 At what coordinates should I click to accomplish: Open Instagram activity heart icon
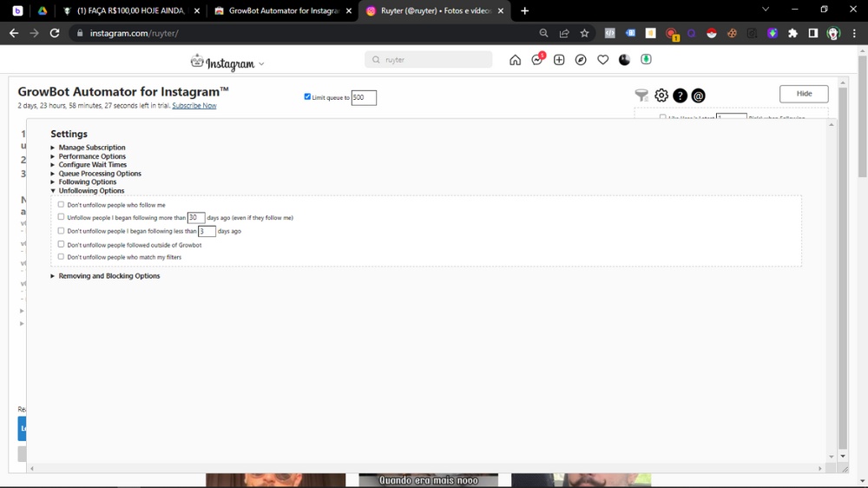click(x=603, y=60)
